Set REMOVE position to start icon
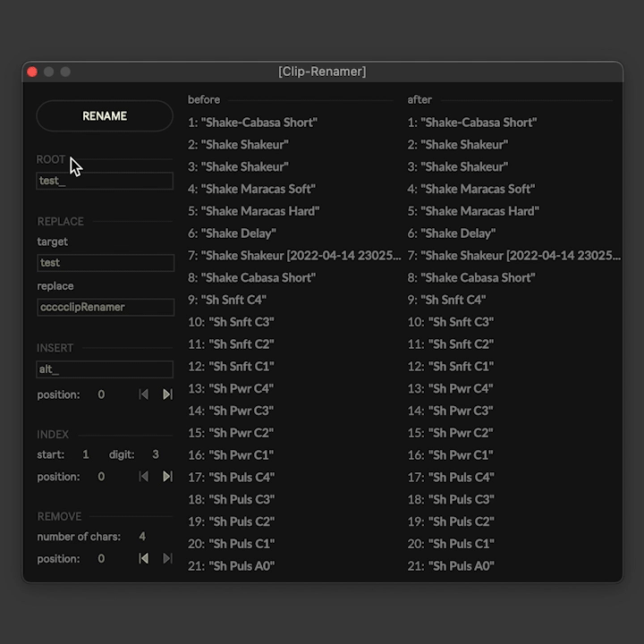Viewport: 644px width, 644px height. click(x=143, y=559)
